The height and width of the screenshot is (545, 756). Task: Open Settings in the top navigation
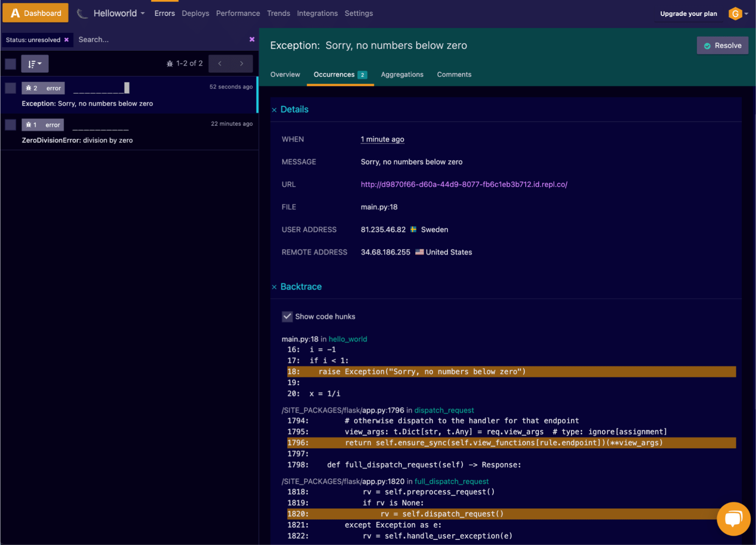[x=358, y=13]
